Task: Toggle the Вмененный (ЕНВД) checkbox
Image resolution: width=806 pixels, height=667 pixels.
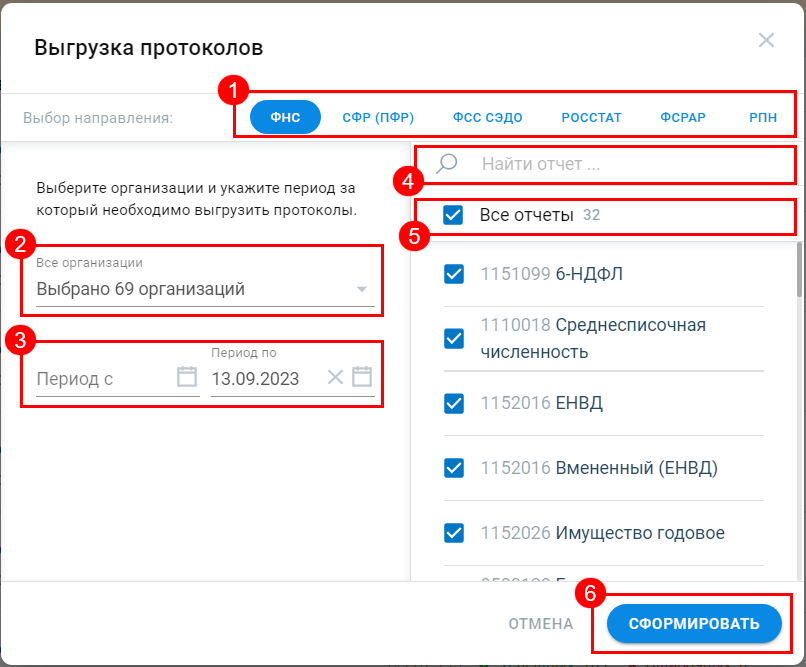Action: click(454, 468)
